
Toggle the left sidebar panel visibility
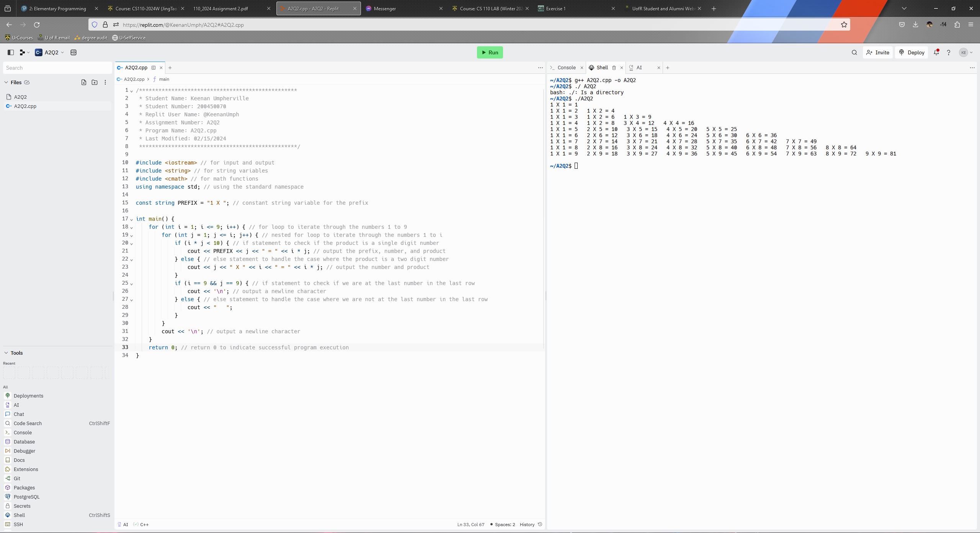pos(10,52)
